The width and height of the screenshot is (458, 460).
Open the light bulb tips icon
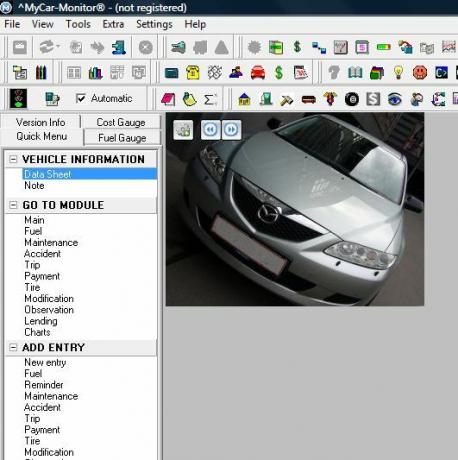tap(398, 72)
